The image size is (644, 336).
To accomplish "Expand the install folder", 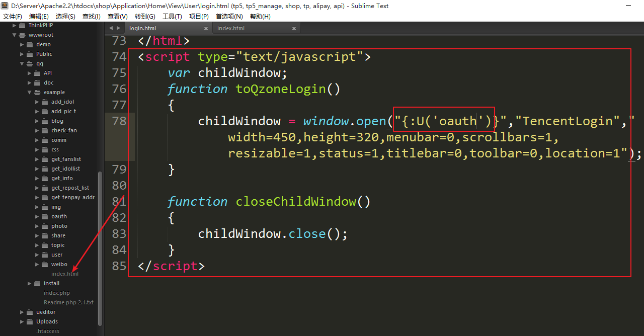I will click(x=30, y=284).
